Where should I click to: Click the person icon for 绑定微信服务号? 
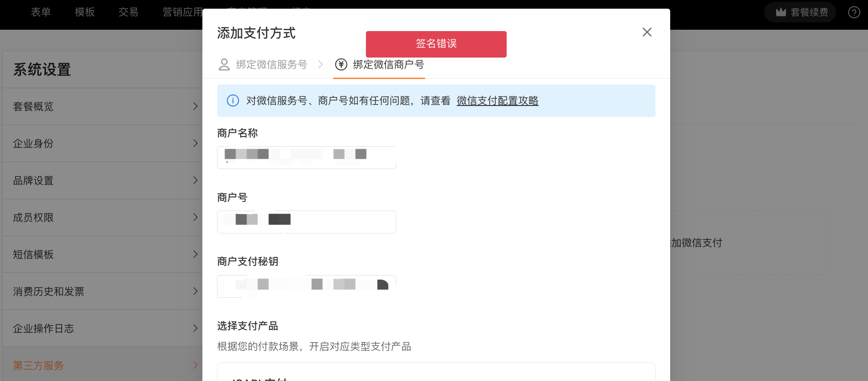pos(224,64)
